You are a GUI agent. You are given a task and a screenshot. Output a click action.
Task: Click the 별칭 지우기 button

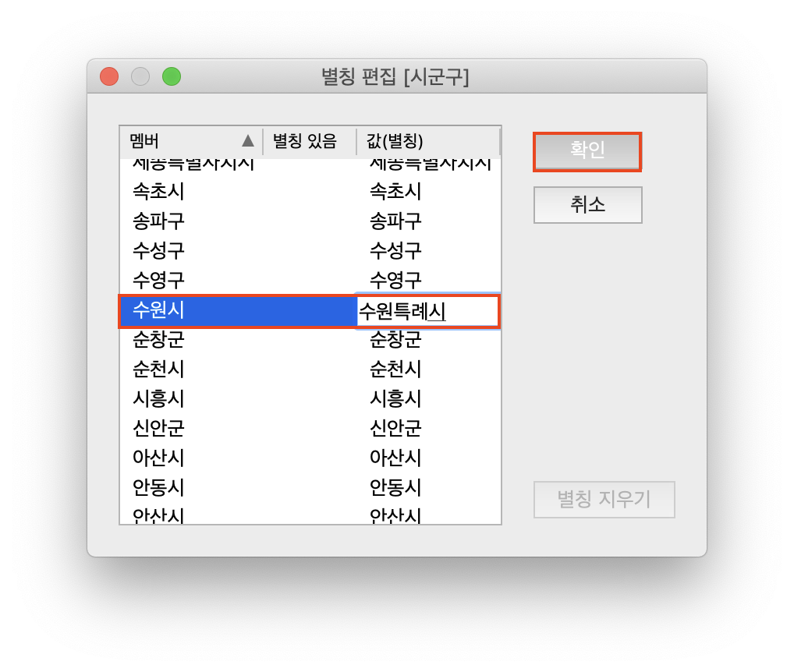604,500
